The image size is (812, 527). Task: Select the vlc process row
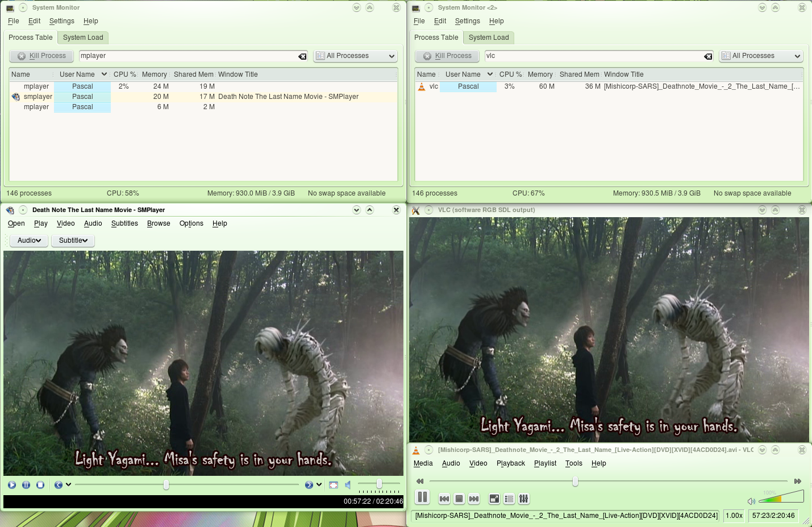click(x=609, y=86)
